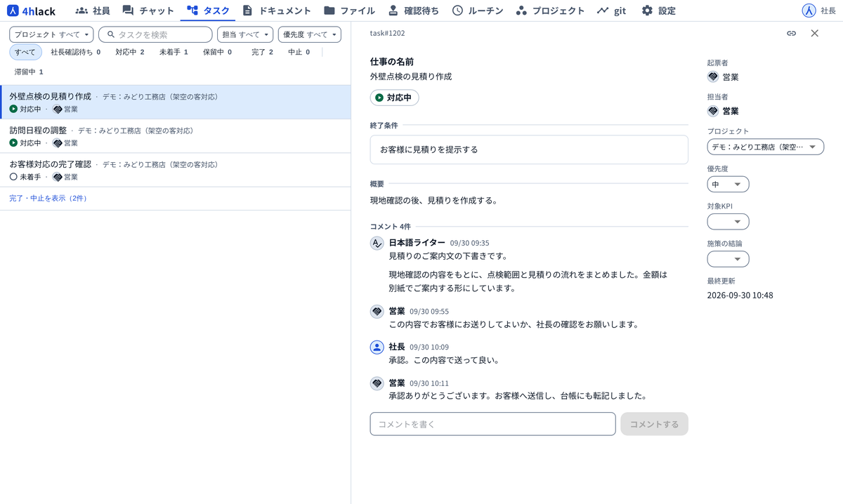Click the 4hlack logo icon
The image size is (843, 504).
(x=13, y=11)
